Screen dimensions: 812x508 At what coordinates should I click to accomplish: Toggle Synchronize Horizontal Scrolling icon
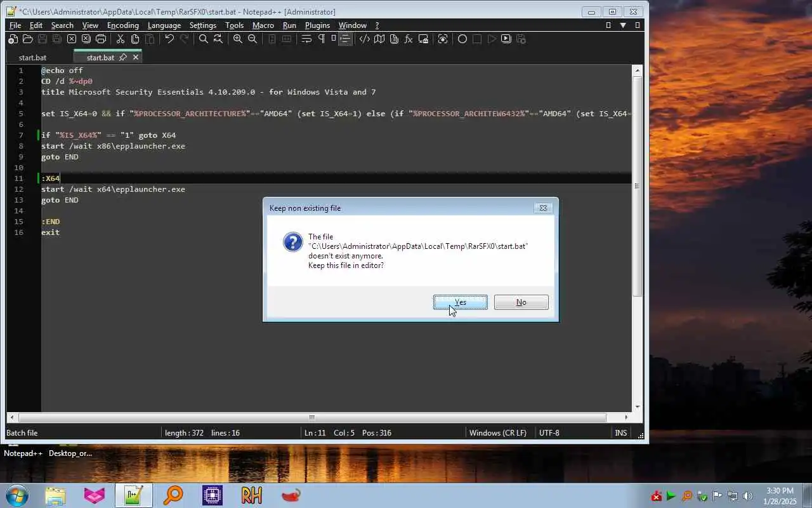click(x=287, y=39)
